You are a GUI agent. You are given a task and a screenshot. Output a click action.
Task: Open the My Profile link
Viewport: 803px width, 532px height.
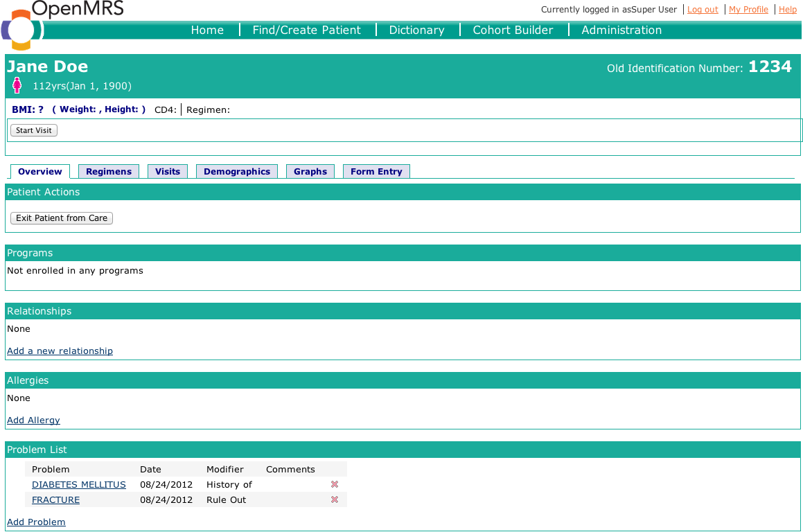pos(748,10)
